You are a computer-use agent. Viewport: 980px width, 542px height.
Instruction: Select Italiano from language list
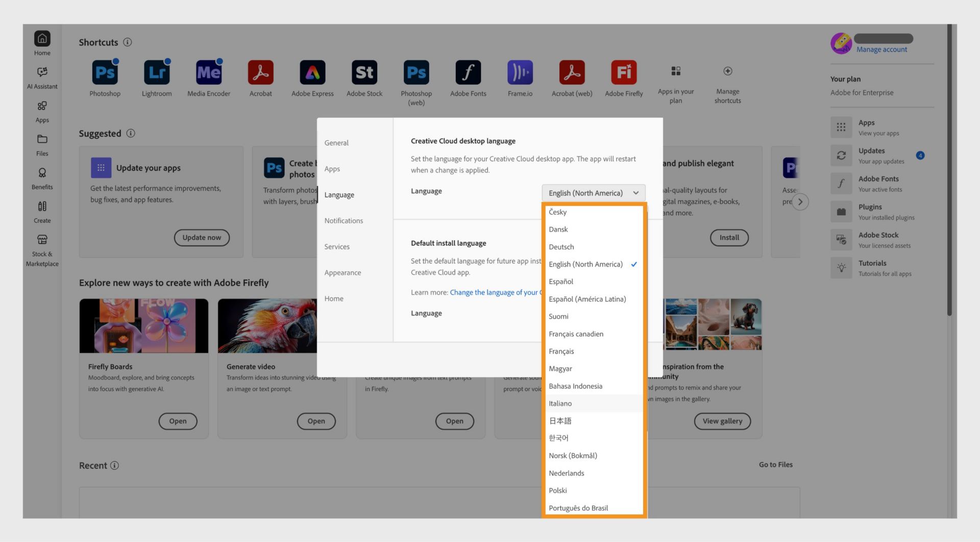pyautogui.click(x=593, y=404)
